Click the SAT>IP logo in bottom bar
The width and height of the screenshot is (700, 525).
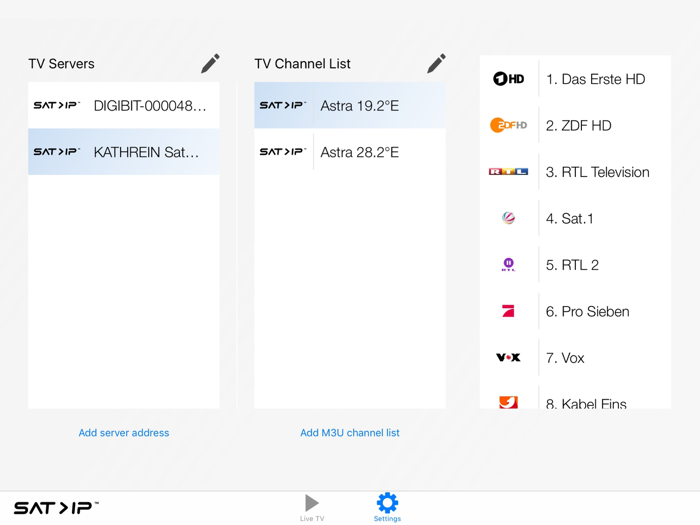[56, 508]
